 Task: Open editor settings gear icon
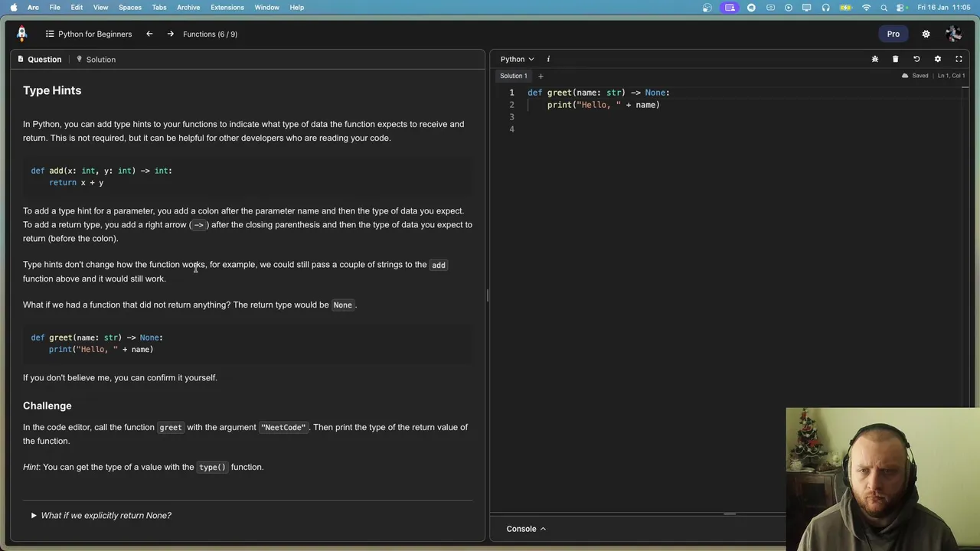(937, 59)
